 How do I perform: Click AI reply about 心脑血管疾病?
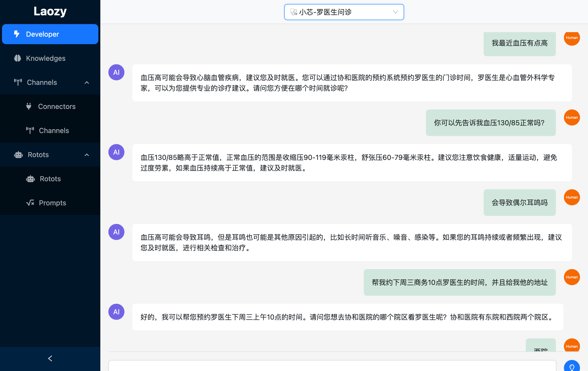352,83
